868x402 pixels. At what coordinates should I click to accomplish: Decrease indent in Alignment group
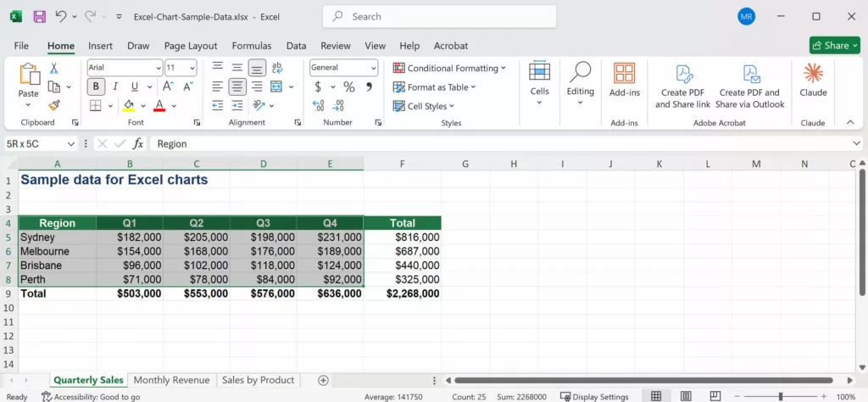(x=218, y=105)
